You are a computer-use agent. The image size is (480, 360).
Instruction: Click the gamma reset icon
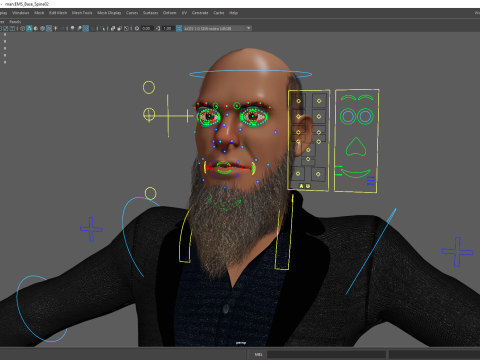click(158, 28)
